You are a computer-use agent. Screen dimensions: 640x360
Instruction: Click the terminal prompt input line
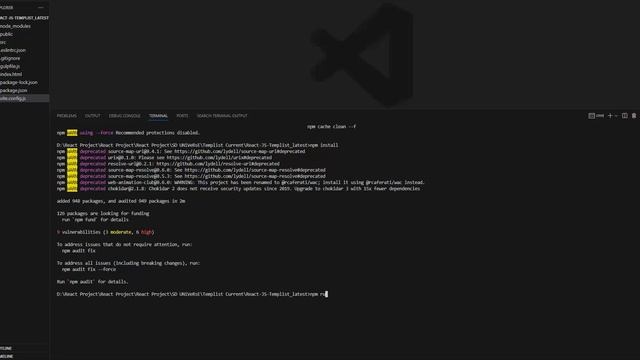pyautogui.click(x=192, y=294)
